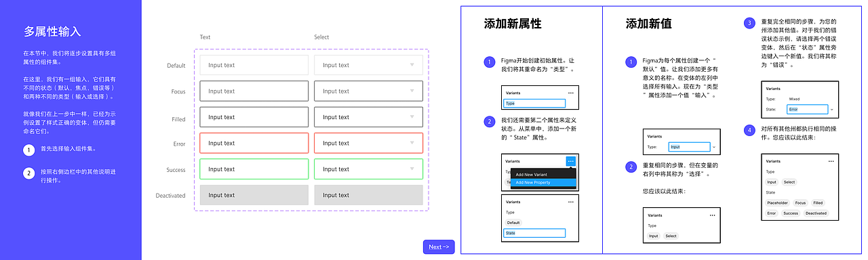Select the Deactivated state chip
This screenshot has height=260, width=868.
coord(816,213)
